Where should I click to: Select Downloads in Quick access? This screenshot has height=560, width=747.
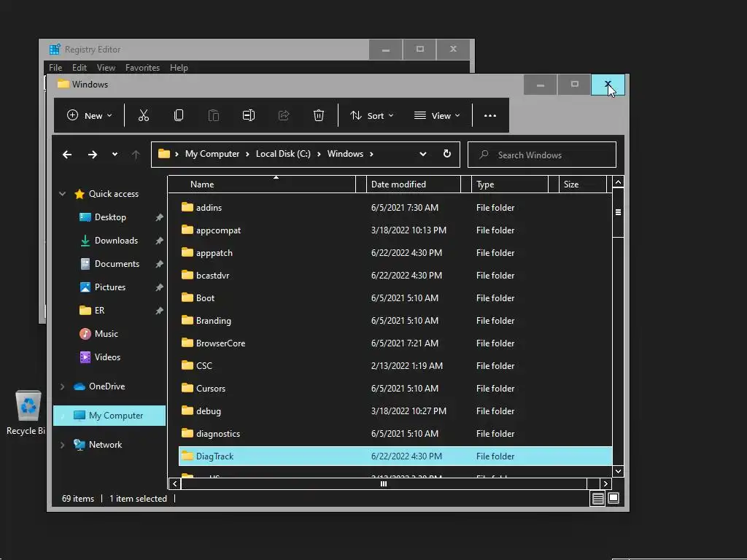pyautogui.click(x=116, y=241)
